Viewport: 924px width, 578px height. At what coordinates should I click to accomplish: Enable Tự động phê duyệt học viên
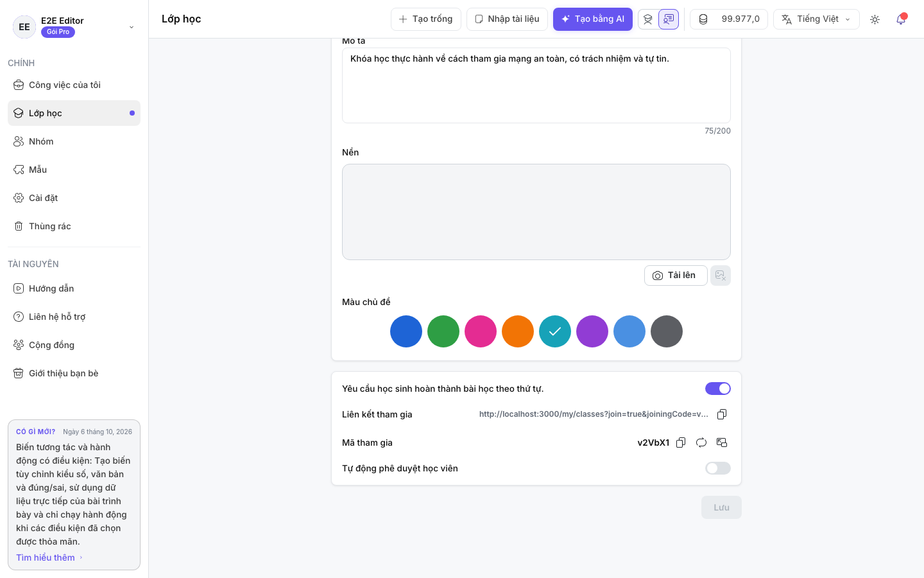[718, 468]
